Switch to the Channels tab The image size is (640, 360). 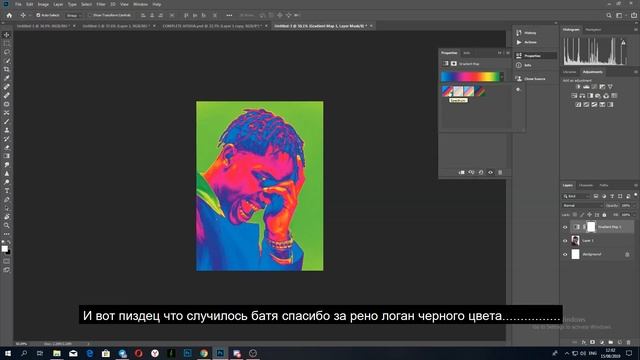coord(586,185)
